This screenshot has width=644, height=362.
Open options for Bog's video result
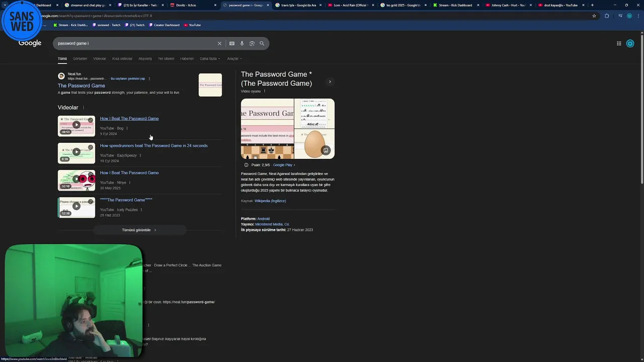127,128
